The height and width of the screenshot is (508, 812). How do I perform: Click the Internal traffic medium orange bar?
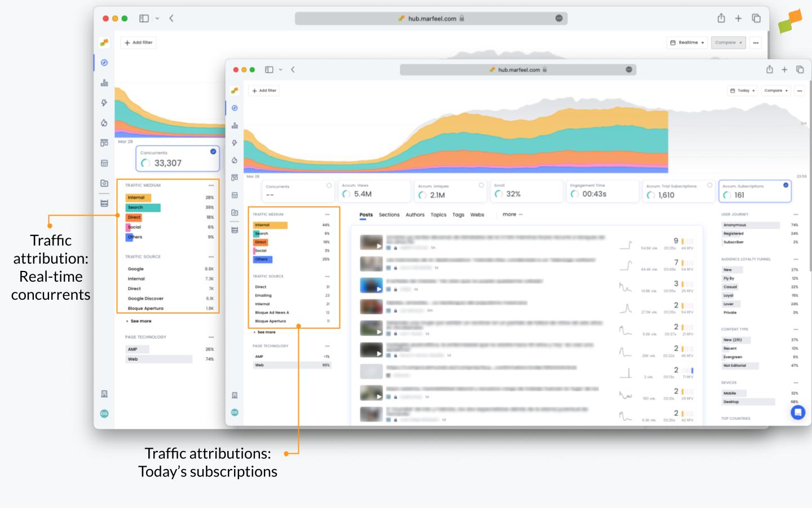(269, 225)
